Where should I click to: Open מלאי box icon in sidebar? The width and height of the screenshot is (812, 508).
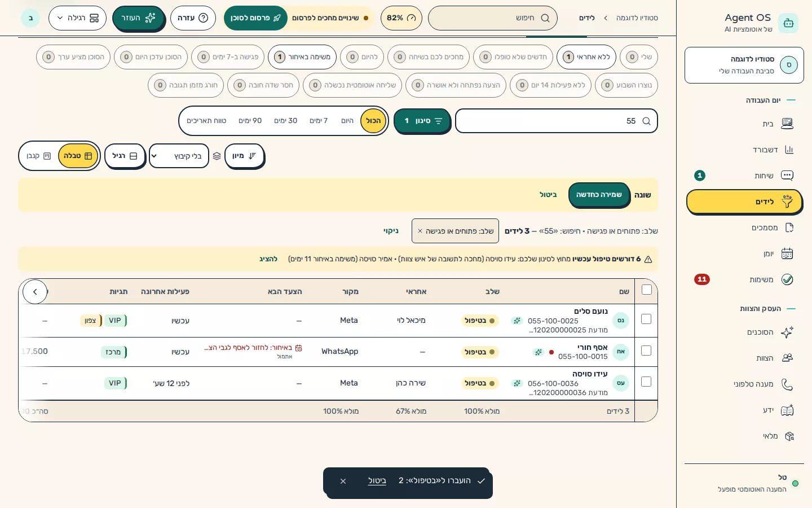click(789, 436)
